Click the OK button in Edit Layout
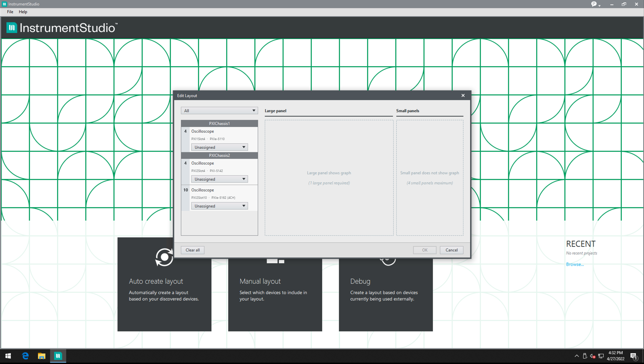644x364 pixels. pyautogui.click(x=425, y=250)
